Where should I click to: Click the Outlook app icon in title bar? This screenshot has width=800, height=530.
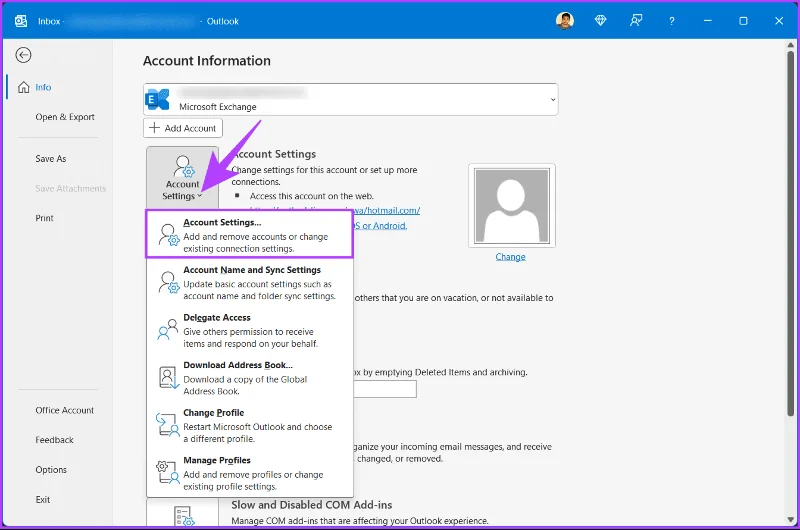(21, 21)
